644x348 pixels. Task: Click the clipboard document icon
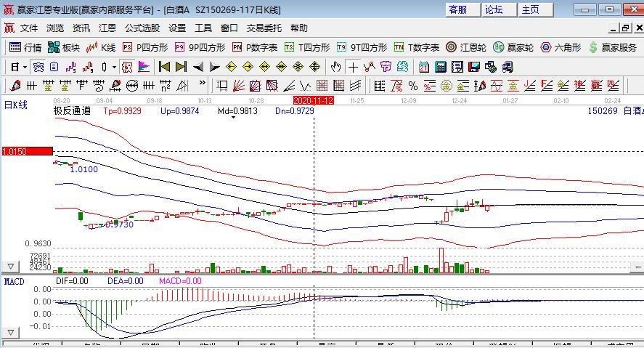click(54, 67)
